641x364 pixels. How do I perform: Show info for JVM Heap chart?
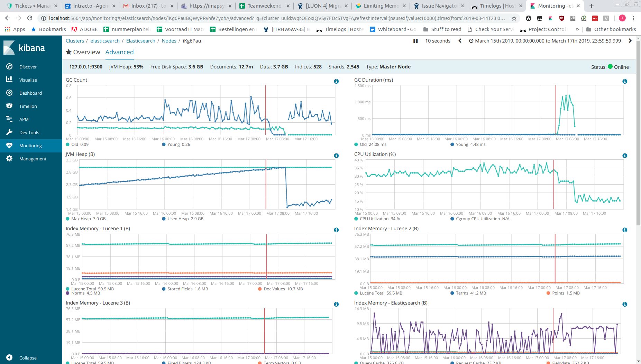click(336, 156)
